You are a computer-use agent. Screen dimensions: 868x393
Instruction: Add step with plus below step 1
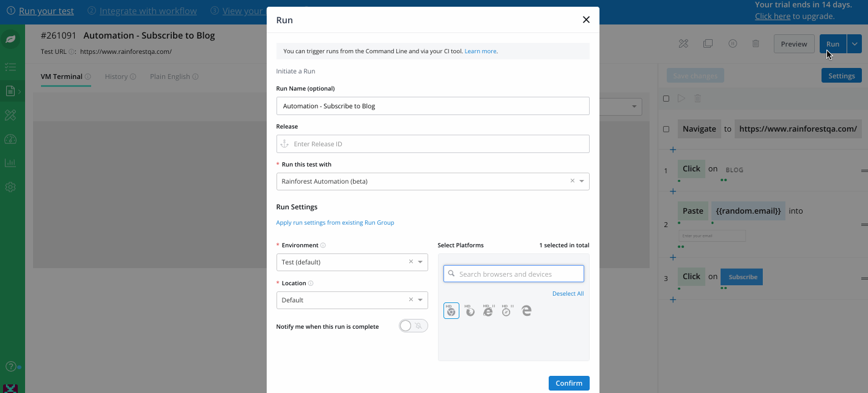tap(673, 191)
